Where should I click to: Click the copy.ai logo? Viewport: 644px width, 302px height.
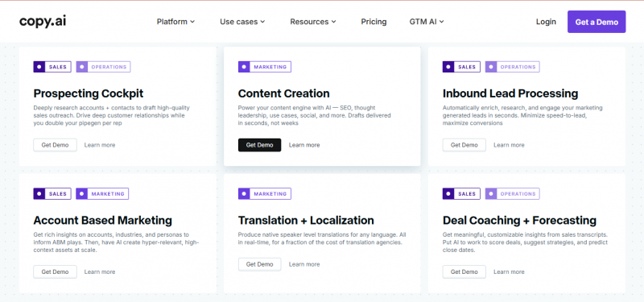43,22
